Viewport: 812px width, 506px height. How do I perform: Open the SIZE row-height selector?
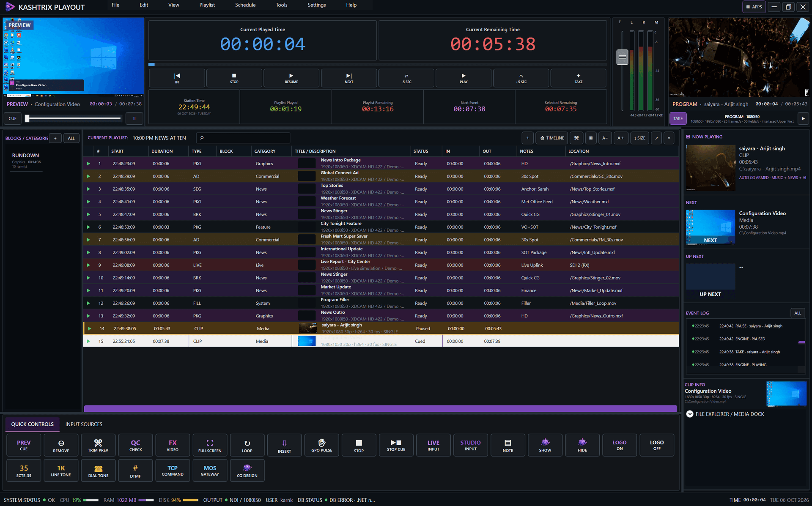click(639, 138)
